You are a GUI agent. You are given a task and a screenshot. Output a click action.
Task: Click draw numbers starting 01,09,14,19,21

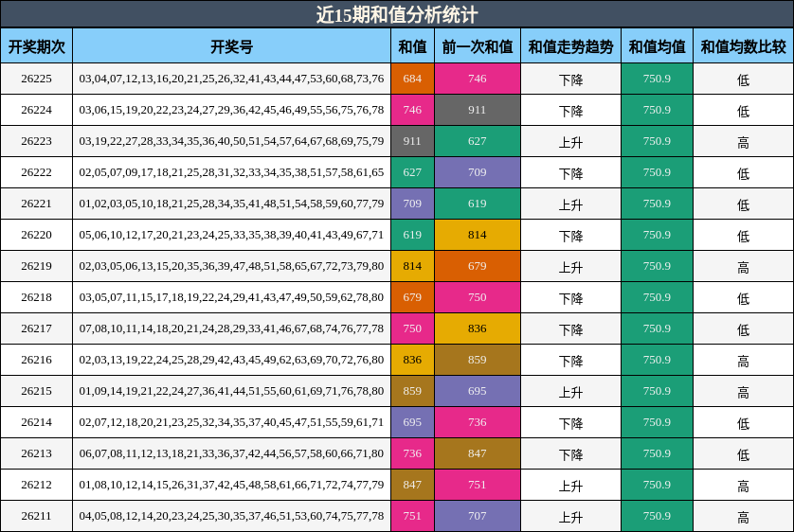[231, 391]
